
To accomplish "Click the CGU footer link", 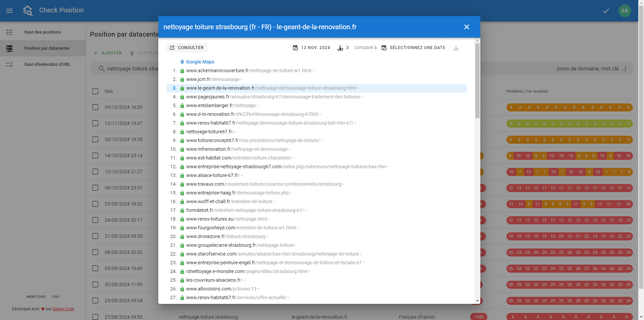I will [x=56, y=297].
